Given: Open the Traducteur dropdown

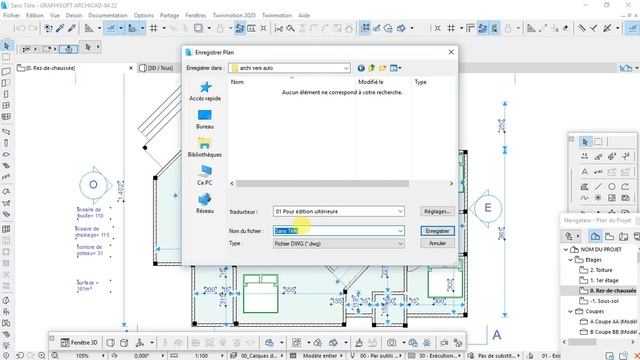Looking at the screenshot, I should click(400, 211).
